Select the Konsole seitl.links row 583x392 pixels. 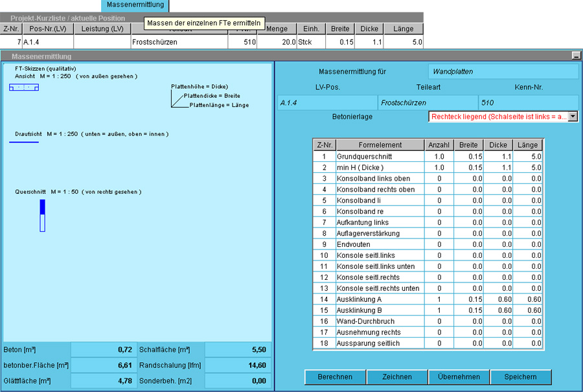(x=428, y=255)
